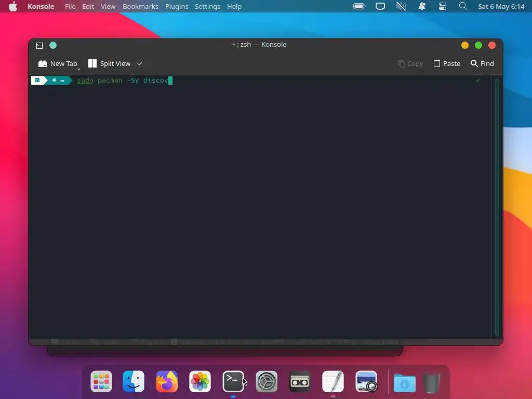
Task: Open the Settings menu
Action: (x=207, y=6)
